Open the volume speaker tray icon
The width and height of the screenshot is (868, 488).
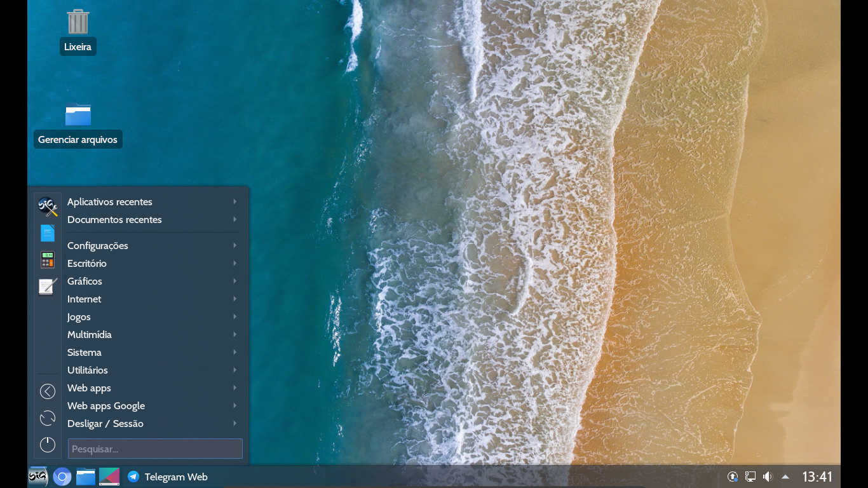click(768, 477)
